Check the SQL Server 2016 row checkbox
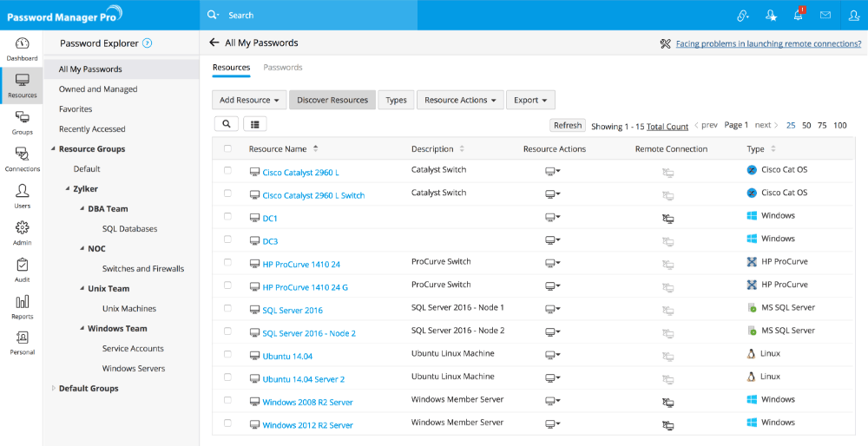This screenshot has height=446, width=868. pyautogui.click(x=227, y=308)
